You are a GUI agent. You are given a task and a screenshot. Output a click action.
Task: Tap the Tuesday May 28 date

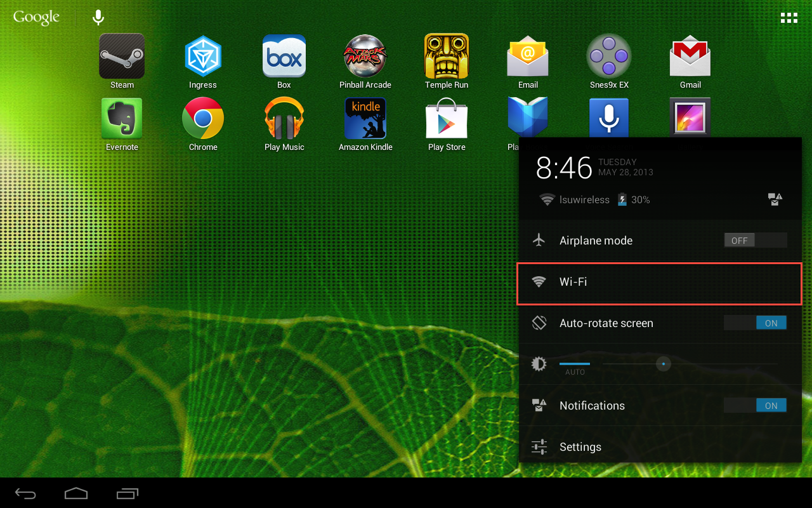tap(625, 167)
